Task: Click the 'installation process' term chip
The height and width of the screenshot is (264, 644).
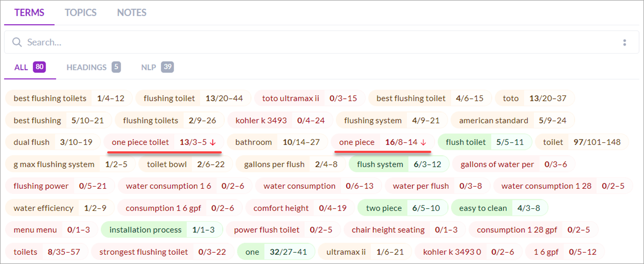Action: [x=145, y=230]
